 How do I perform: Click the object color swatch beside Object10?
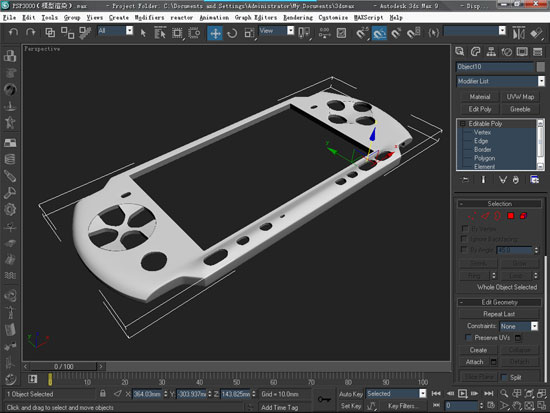[541, 67]
